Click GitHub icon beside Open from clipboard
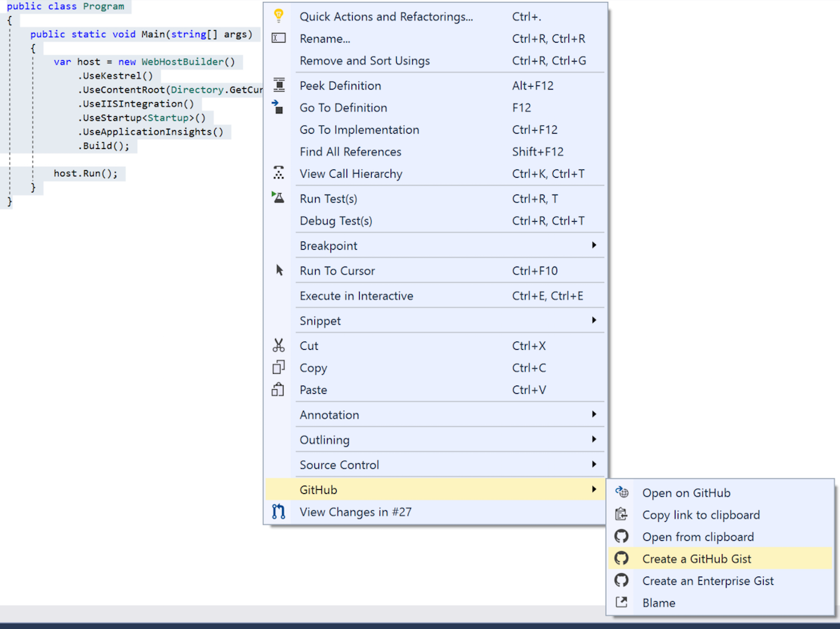840x629 pixels. click(x=622, y=537)
